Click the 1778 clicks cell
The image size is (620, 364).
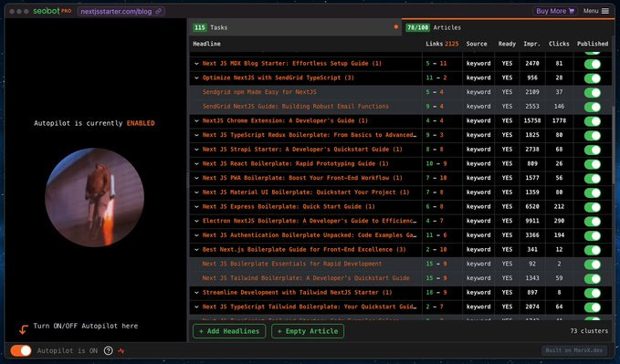coord(559,121)
